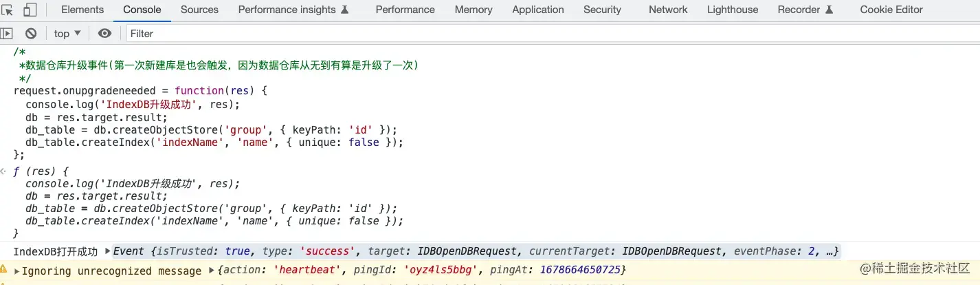
Task: Click the IndexDB打开成功 log text
Action: coord(56,252)
